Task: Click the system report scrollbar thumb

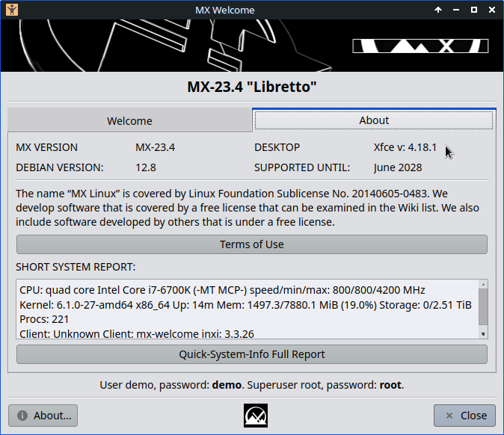Action: coord(483,306)
